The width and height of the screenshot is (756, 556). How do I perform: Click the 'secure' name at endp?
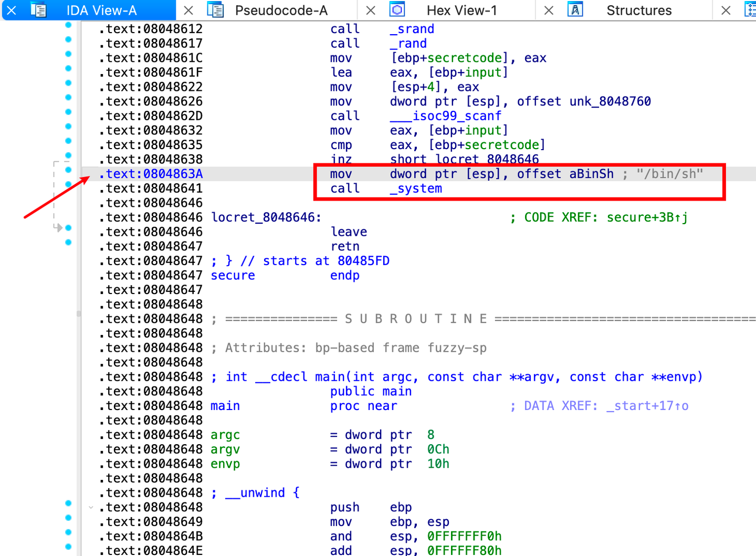point(233,276)
